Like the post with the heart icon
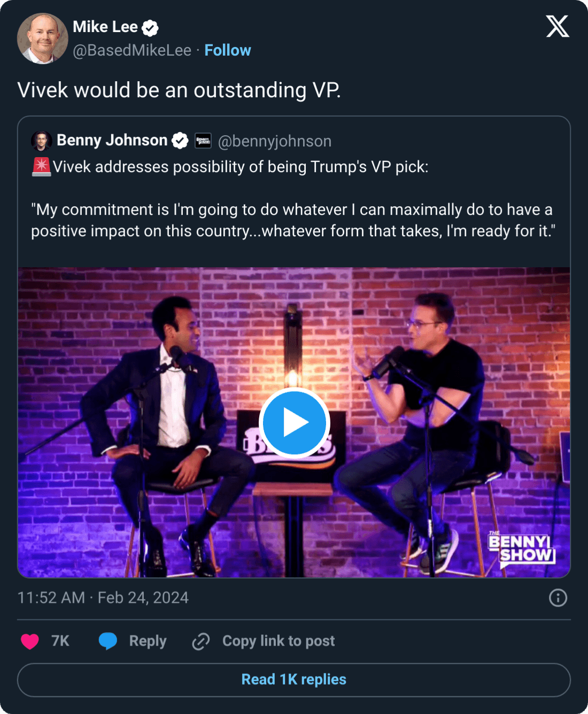Viewport: 588px width, 714px height. 30,641
